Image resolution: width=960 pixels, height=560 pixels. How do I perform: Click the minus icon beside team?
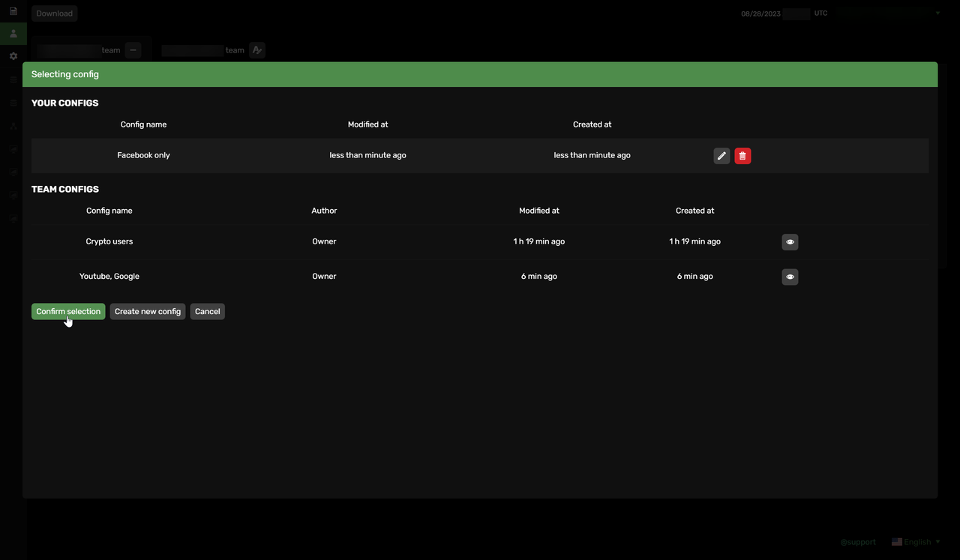[133, 50]
